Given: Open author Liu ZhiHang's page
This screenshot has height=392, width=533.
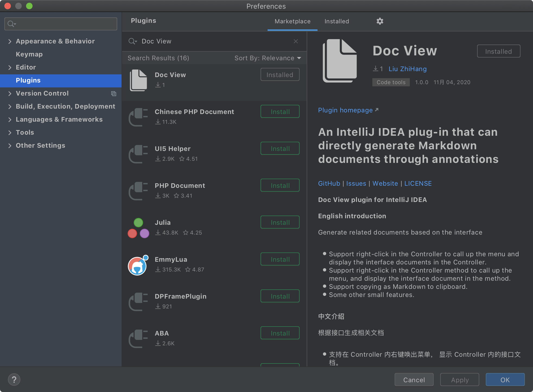Looking at the screenshot, I should [x=408, y=69].
